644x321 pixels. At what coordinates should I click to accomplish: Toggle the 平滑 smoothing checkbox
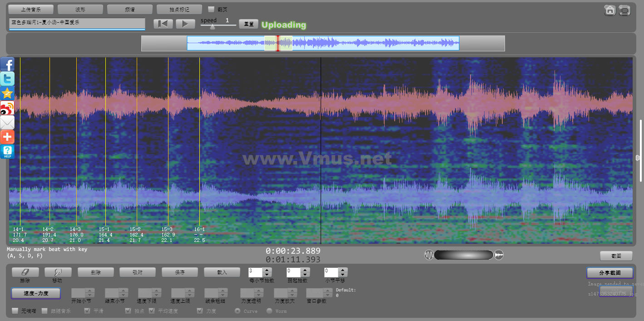point(87,311)
